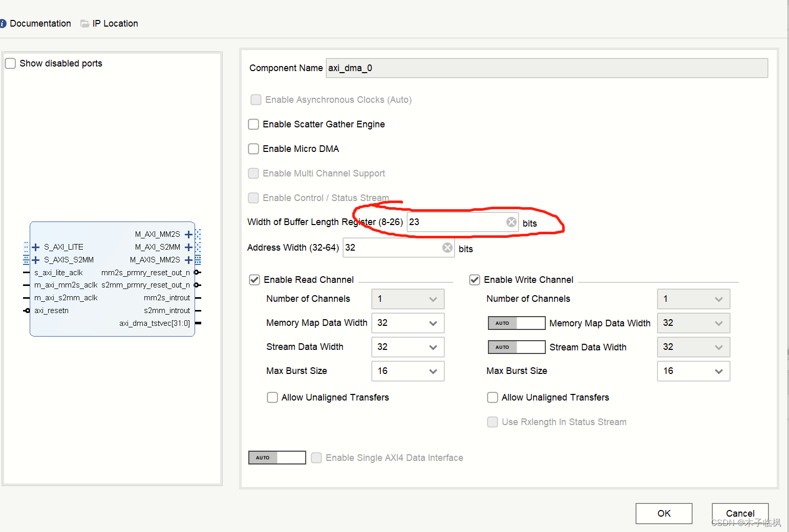
Task: Dismiss the dialog with Cancel
Action: click(x=740, y=513)
